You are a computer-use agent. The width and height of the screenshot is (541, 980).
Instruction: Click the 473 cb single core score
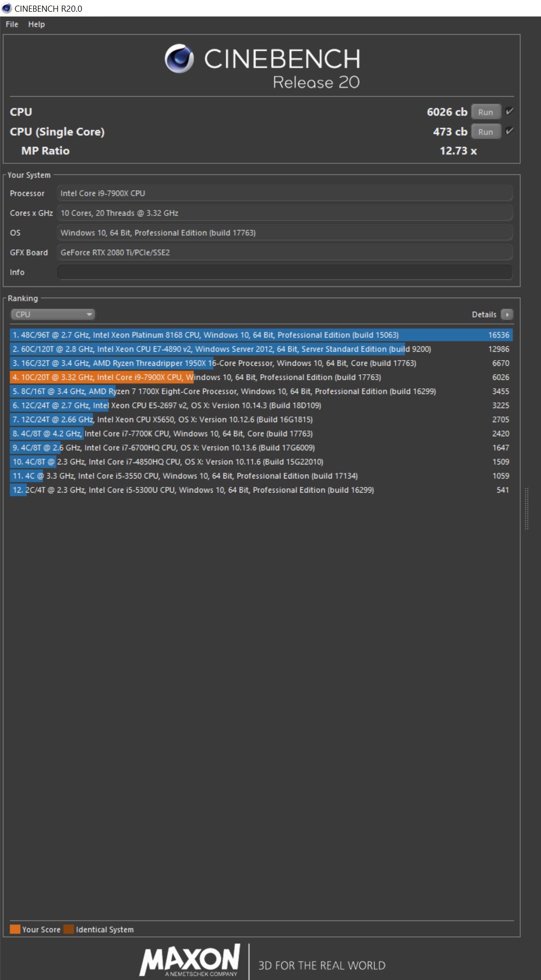[x=450, y=132]
